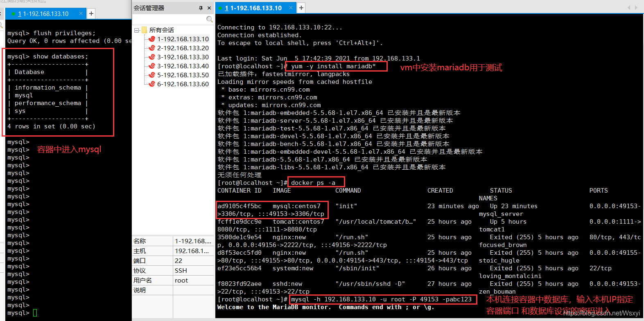This screenshot has width=644, height=321.
Task: Click container ID 3500de1c9e54
Action: [240, 237]
